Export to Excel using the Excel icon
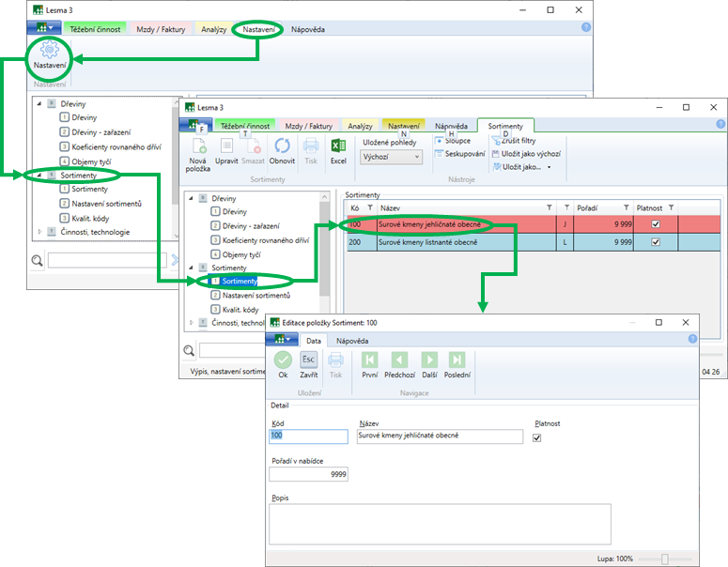Image resolution: width=728 pixels, height=567 pixels. tap(338, 146)
